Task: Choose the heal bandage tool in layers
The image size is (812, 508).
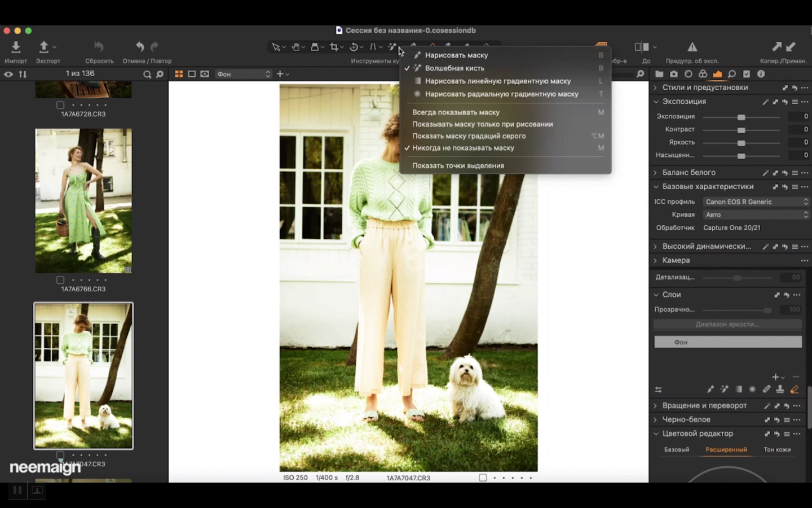Action: pos(766,389)
